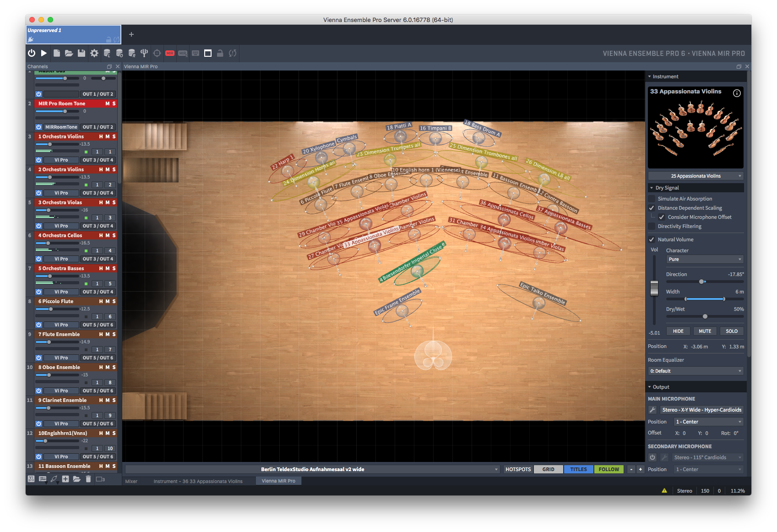Open the Room Equalizer Default dropdown

[x=695, y=371]
